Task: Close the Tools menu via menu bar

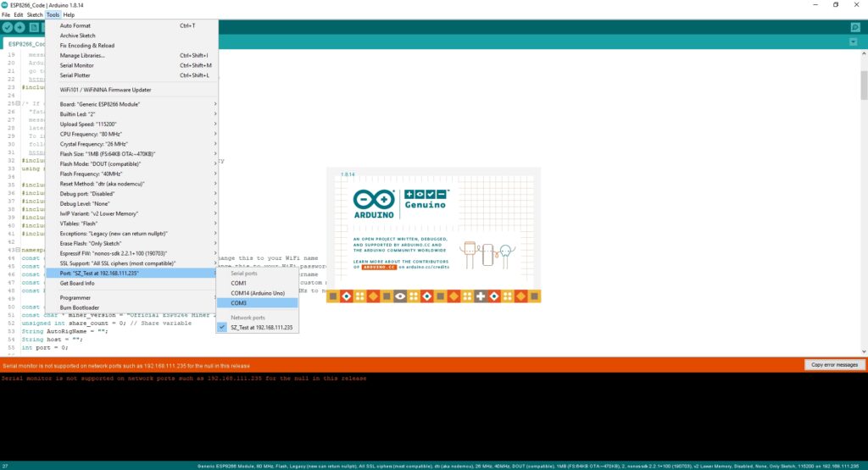Action: (53, 15)
